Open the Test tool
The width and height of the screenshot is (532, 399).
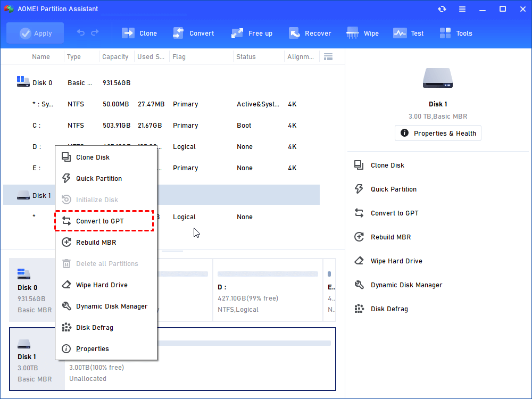(400, 33)
